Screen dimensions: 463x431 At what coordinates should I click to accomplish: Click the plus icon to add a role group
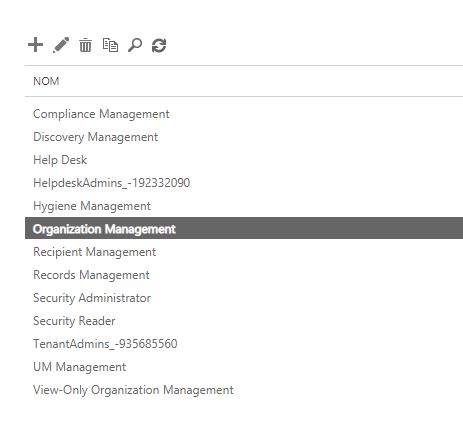click(35, 45)
